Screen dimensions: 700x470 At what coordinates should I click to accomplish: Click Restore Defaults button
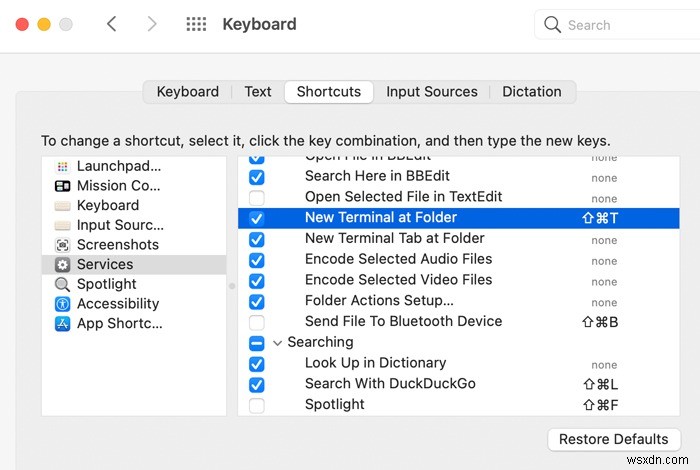613,439
